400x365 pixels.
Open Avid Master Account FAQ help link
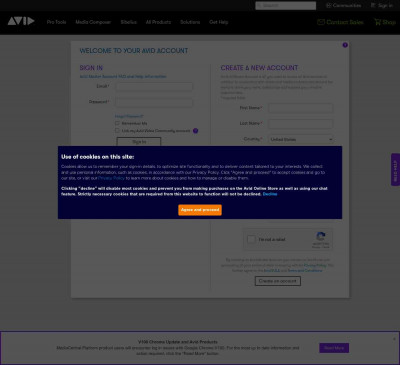[123, 76]
